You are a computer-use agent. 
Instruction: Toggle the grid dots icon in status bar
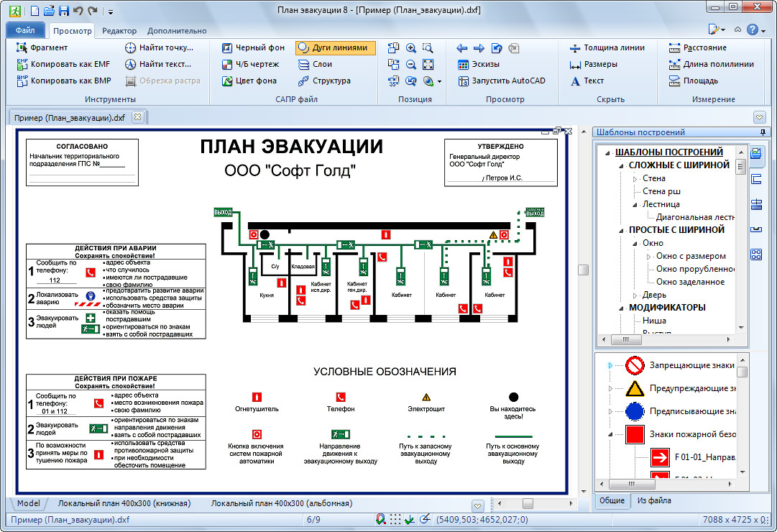[x=395, y=520]
